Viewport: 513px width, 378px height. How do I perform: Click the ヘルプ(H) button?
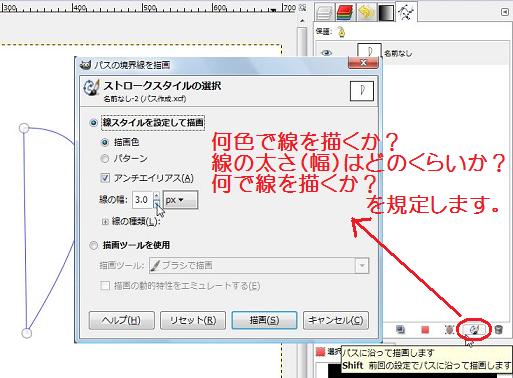point(122,320)
